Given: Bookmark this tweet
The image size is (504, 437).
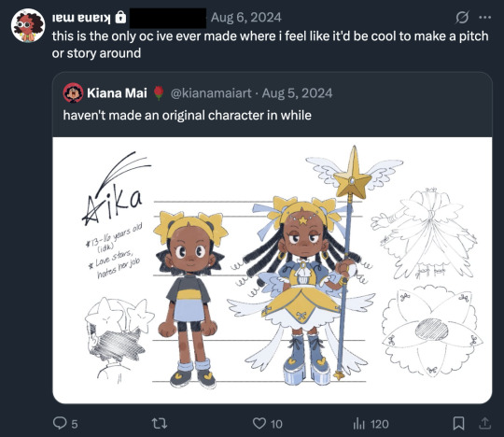Looking at the screenshot, I should [x=458, y=423].
